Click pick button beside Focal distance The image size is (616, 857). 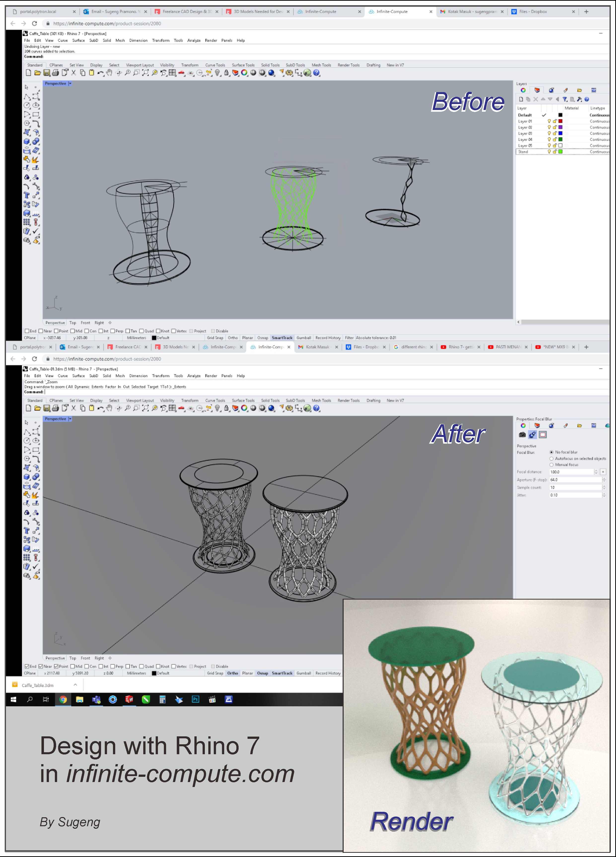tap(603, 472)
